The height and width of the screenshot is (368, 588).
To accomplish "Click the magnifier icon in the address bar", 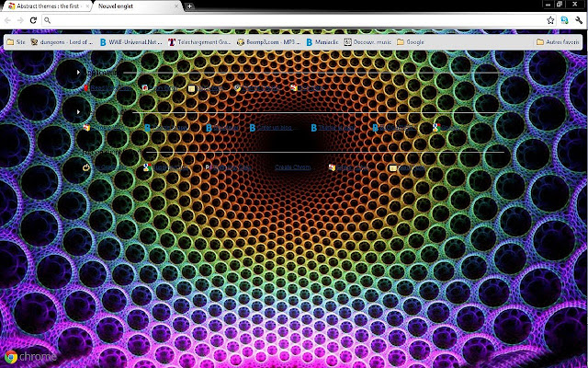I will pos(47,20).
